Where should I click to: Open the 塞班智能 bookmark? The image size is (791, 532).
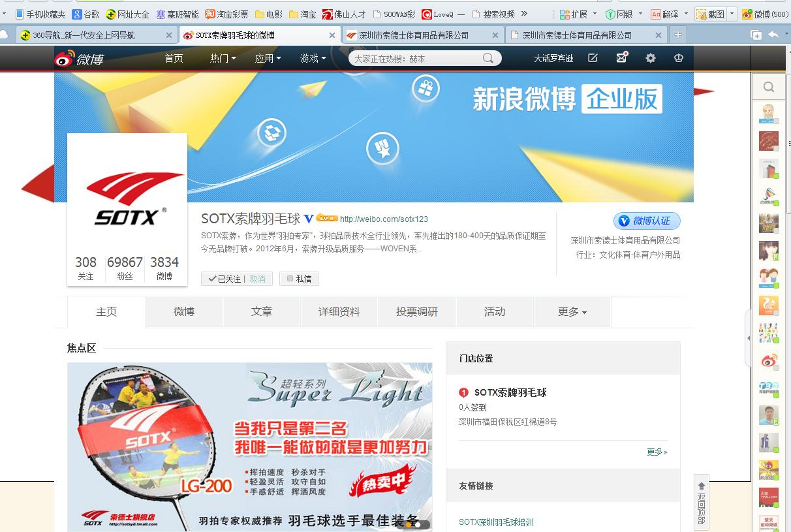[177, 14]
